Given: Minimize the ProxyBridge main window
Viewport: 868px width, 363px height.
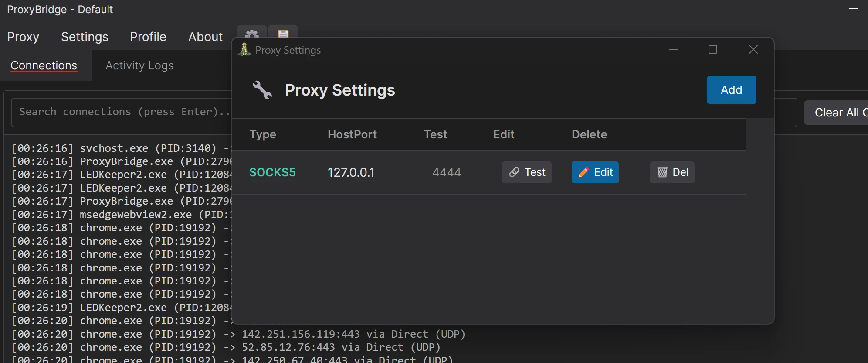Looking at the screenshot, I should pos(853,9).
